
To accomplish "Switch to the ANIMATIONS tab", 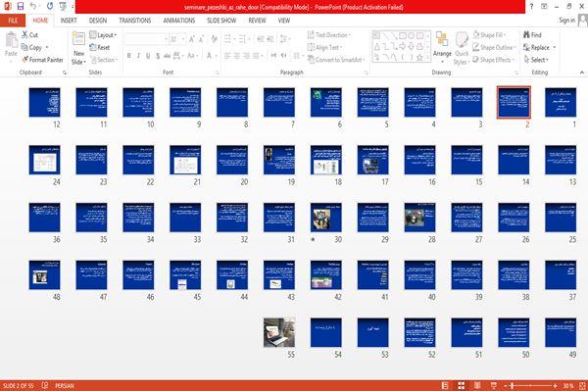I will [x=179, y=21].
